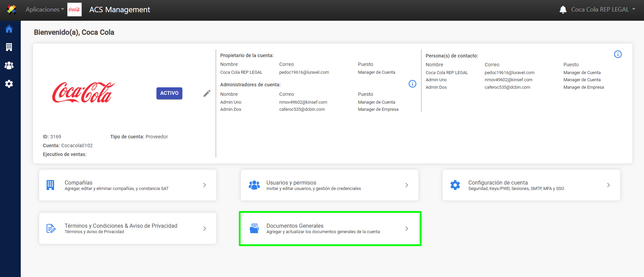Image resolution: width=644 pixels, height=277 pixels.
Task: Click the ACTIVO status button
Action: [169, 93]
